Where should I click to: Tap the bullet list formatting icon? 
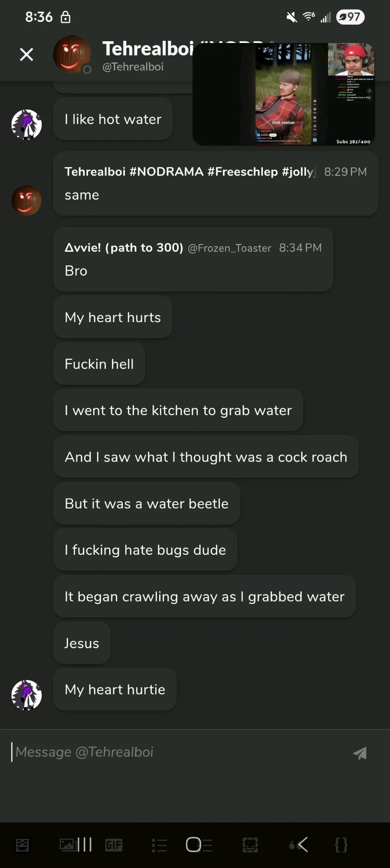coord(159,845)
